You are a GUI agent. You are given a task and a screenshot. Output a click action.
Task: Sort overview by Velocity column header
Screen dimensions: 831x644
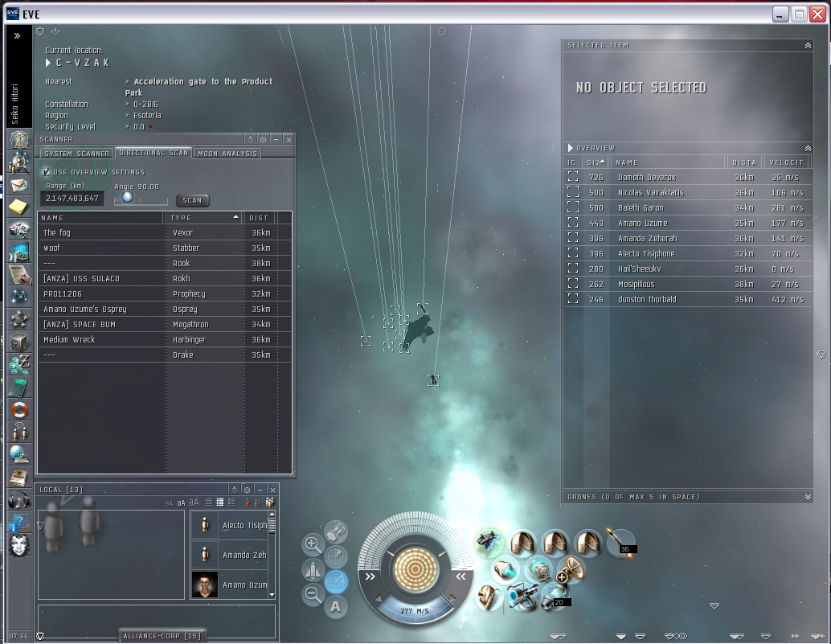[x=786, y=162]
